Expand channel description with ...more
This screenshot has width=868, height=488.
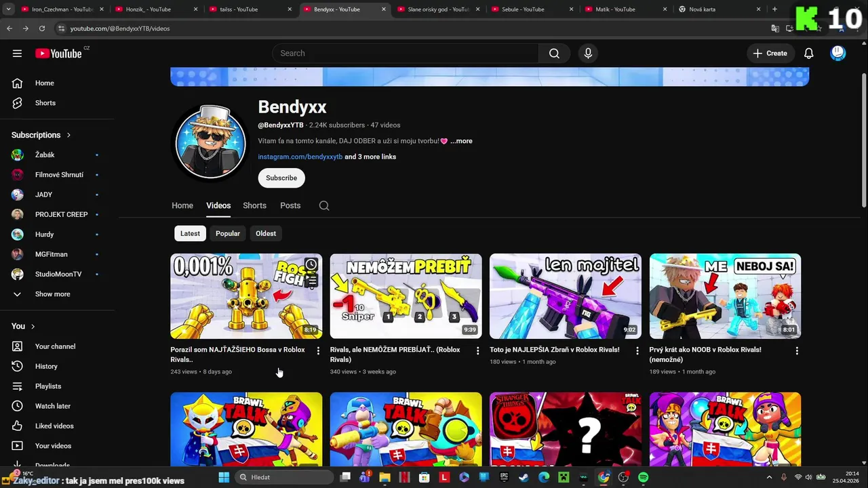pos(461,141)
